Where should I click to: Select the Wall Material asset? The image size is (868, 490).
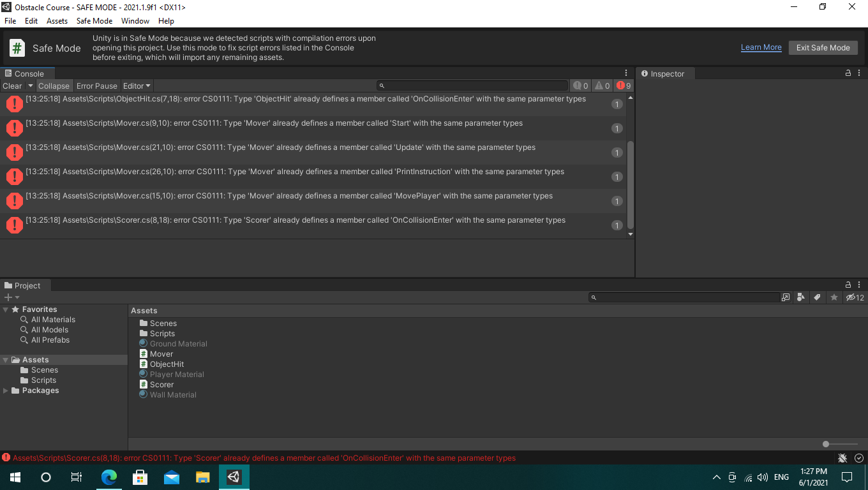point(168,395)
